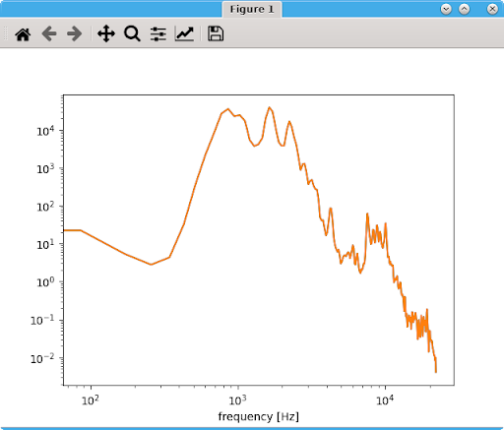The width and height of the screenshot is (504, 430).
Task: Click the 10^2 x-axis tick label
Action: click(91, 400)
